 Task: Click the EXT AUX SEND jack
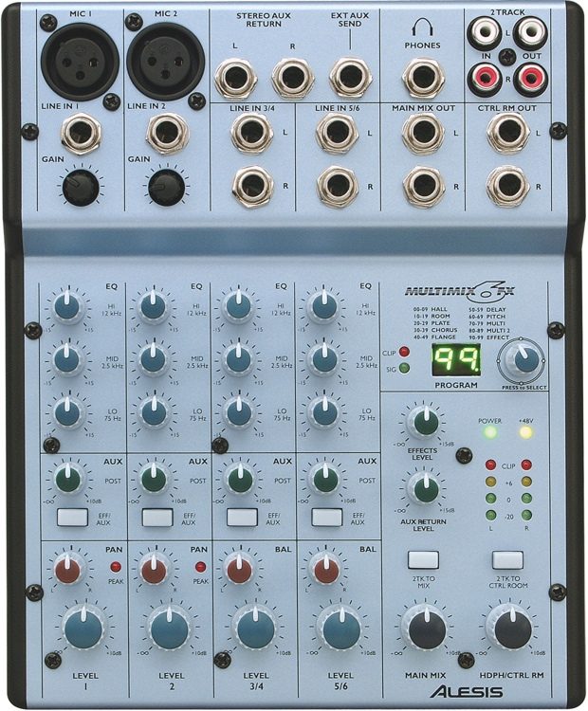(351, 76)
